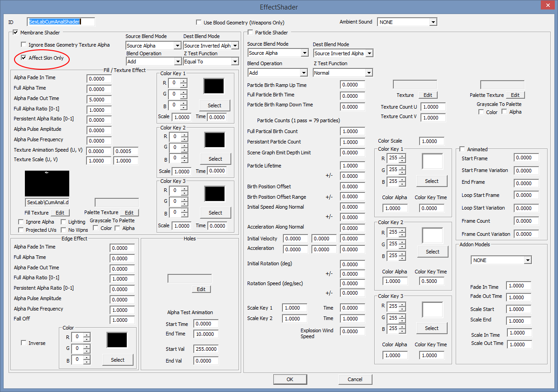Click Select button in Edge Effect Color
The image size is (558, 392).
tap(117, 360)
